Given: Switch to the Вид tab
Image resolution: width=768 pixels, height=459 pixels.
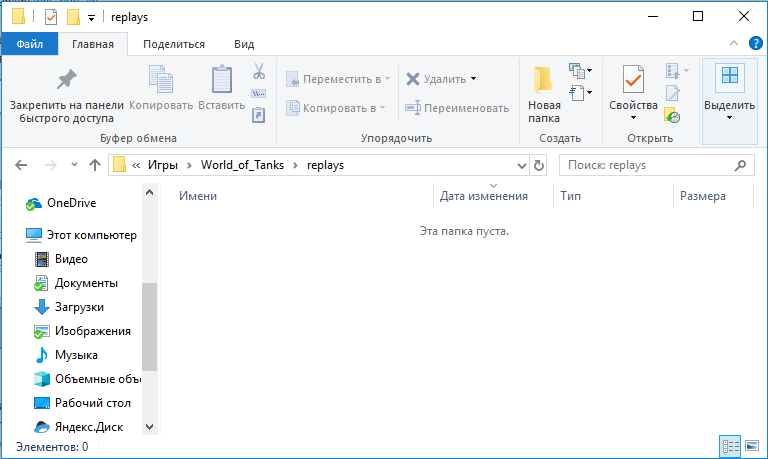Looking at the screenshot, I should 243,44.
